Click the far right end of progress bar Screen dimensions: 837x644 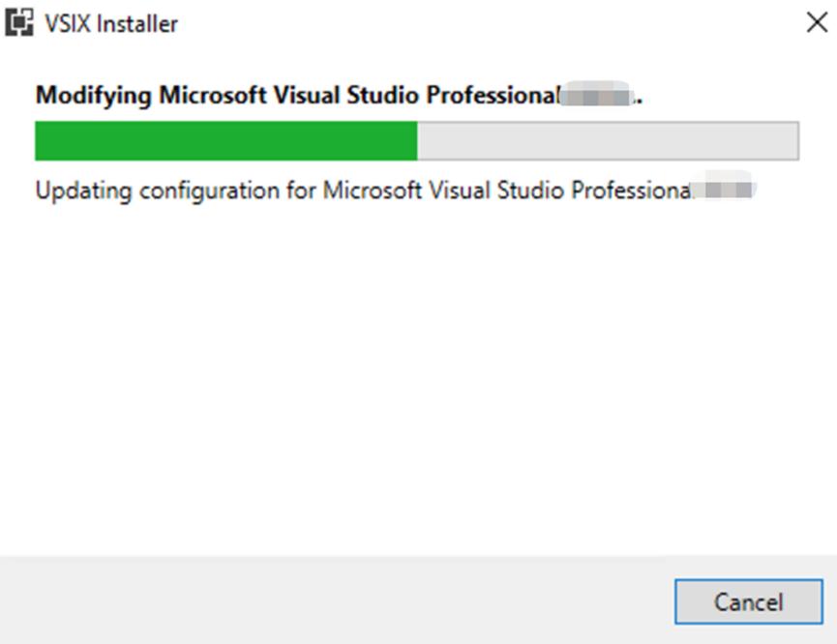(x=795, y=141)
